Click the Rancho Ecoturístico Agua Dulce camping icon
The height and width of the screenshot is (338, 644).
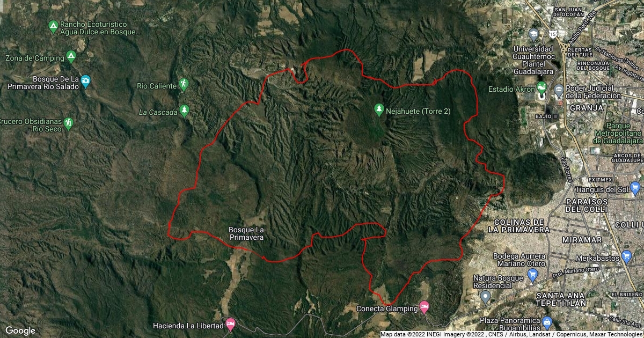[53, 25]
